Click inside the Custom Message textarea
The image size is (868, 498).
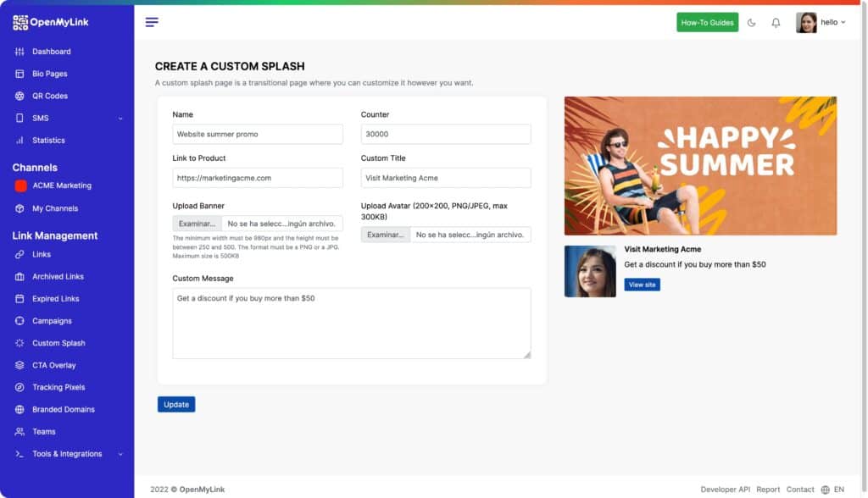coord(352,324)
